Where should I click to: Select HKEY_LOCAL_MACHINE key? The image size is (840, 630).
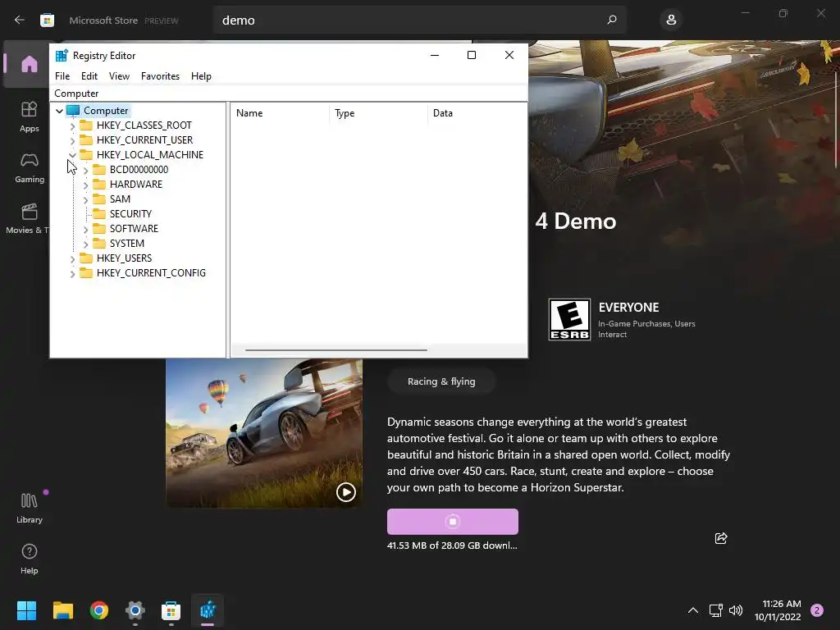pyautogui.click(x=150, y=155)
